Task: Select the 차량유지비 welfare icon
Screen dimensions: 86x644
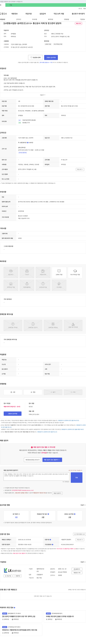Action: (43, 273)
